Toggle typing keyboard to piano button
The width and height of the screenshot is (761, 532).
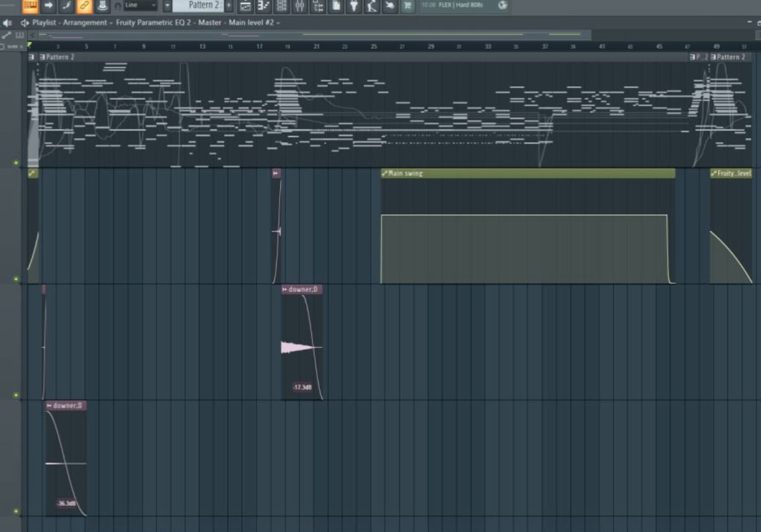[30, 6]
